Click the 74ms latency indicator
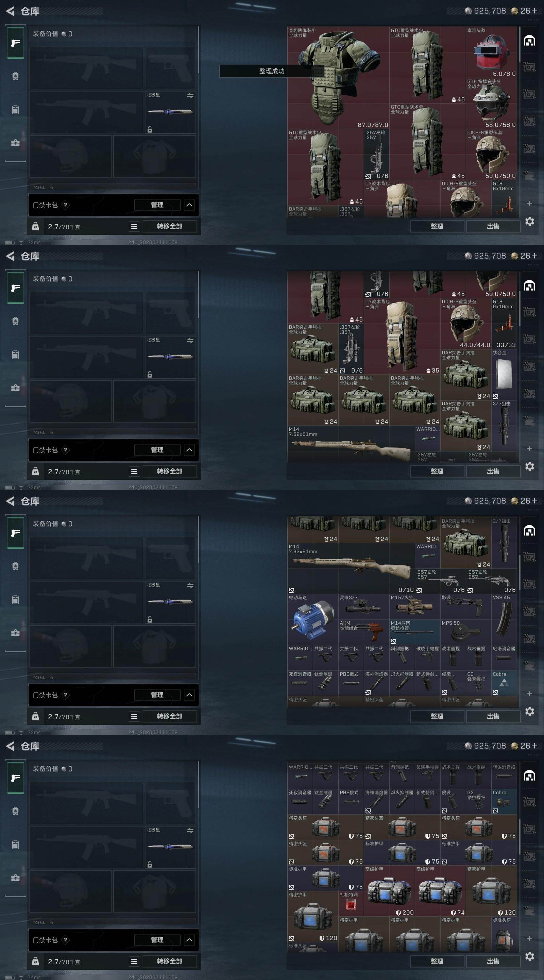The width and height of the screenshot is (544, 980). coord(34,977)
